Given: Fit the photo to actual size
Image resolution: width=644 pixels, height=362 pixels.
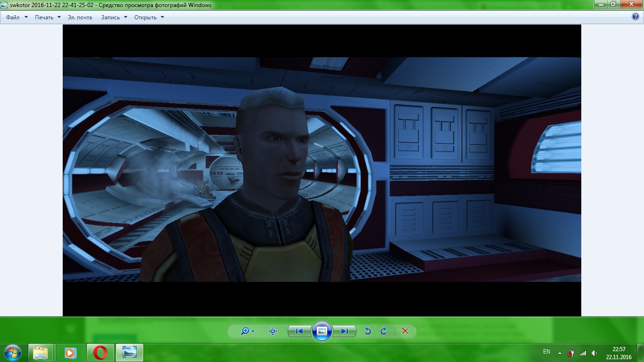Looking at the screenshot, I should click(272, 331).
